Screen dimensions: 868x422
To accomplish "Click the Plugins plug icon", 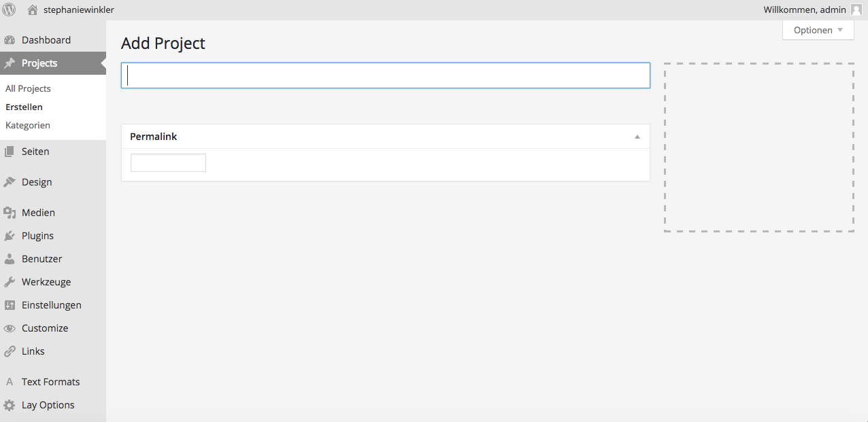I will coord(10,236).
